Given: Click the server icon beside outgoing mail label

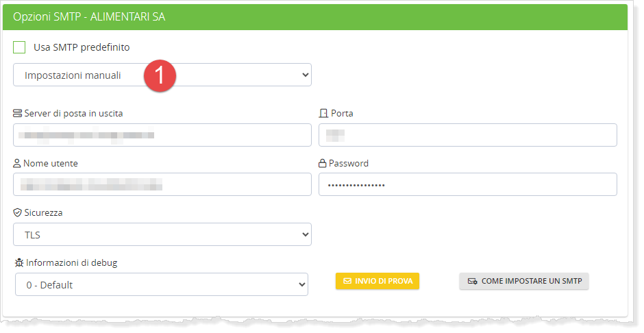Looking at the screenshot, I should (x=18, y=113).
